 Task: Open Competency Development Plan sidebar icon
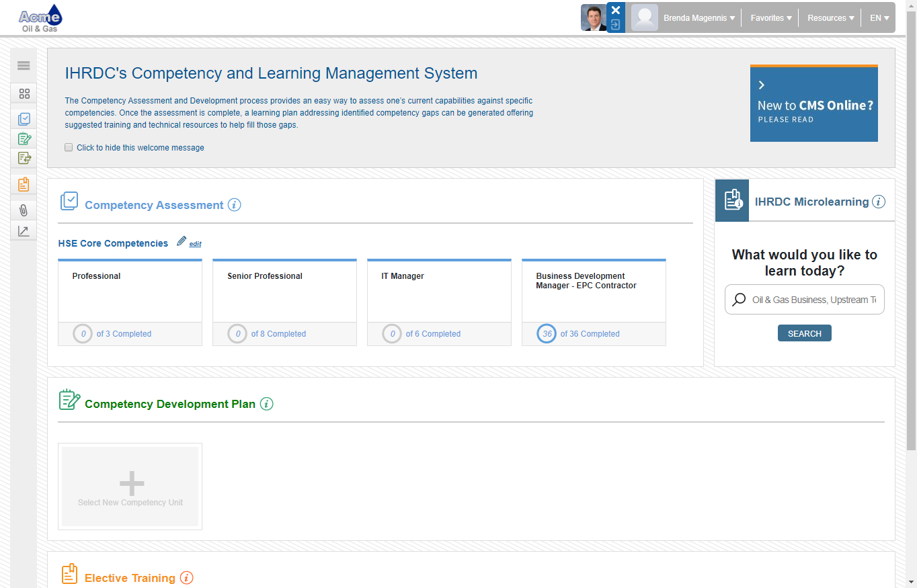(24, 139)
